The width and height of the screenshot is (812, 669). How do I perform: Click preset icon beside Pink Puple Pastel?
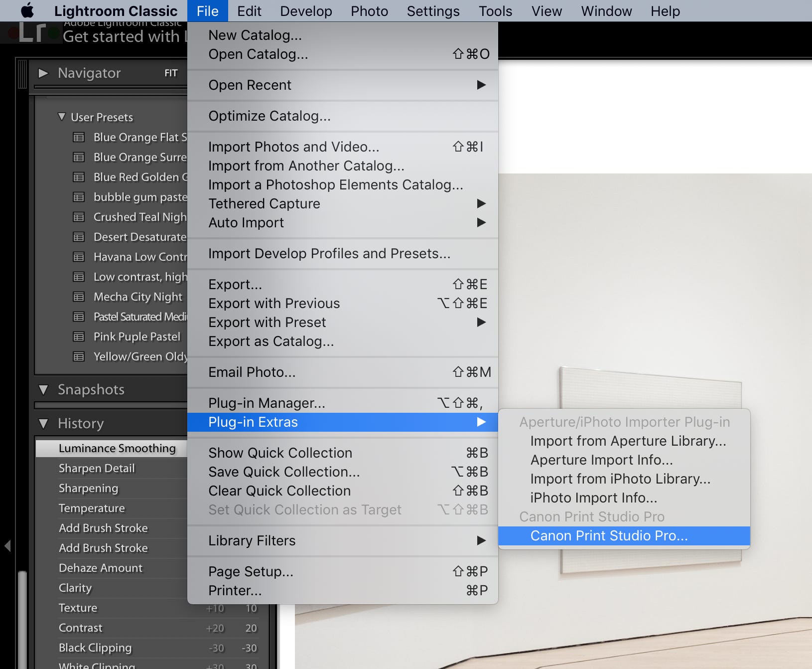coord(79,336)
